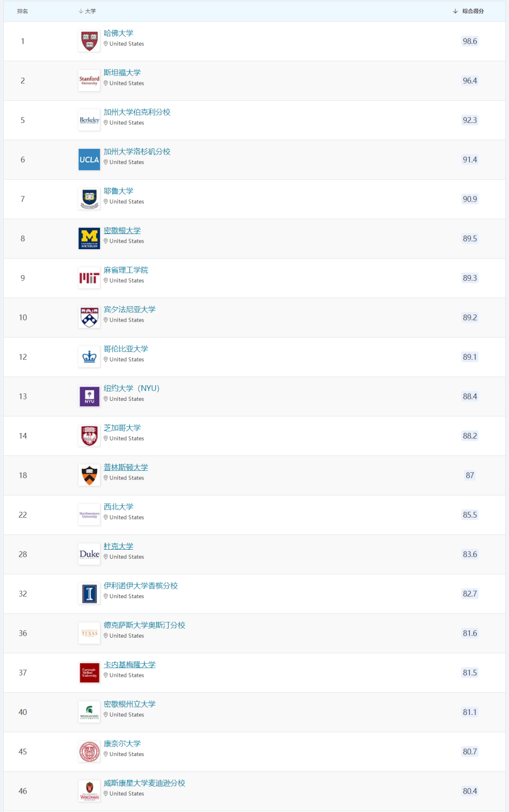509x812 pixels.
Task: Open the 杜克大学 link
Action: (x=118, y=546)
